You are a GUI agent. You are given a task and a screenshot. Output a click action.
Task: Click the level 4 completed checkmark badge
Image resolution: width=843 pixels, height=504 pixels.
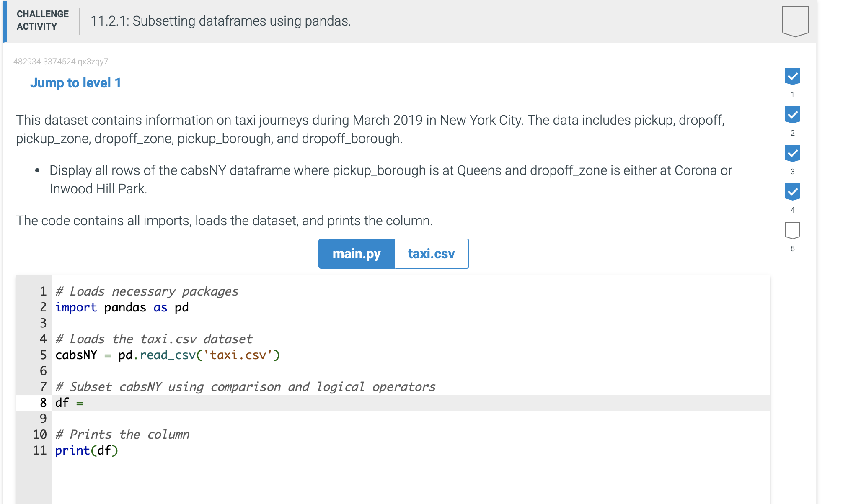(792, 192)
